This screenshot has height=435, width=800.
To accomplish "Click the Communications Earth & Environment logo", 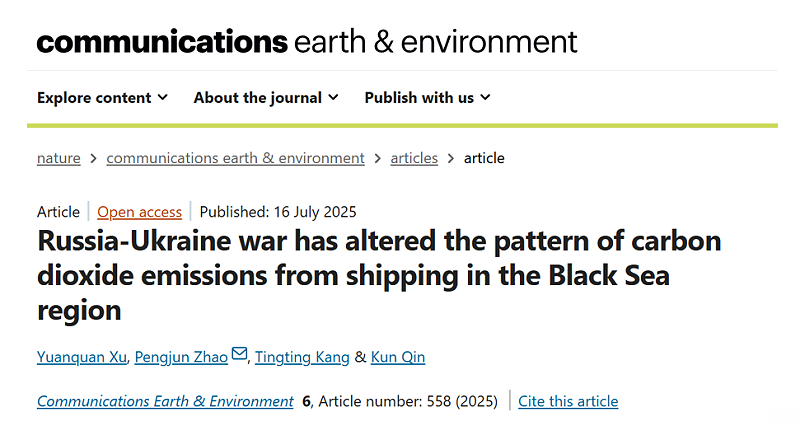I will pos(307,41).
